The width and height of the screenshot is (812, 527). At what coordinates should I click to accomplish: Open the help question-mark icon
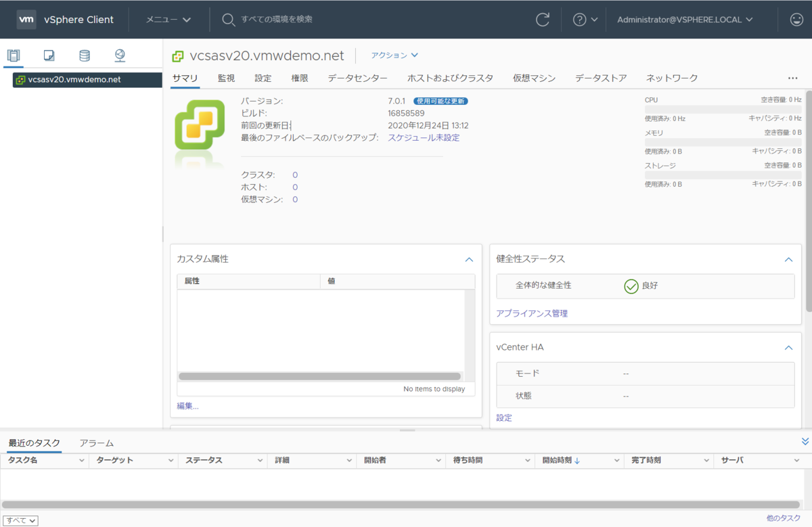(x=580, y=20)
